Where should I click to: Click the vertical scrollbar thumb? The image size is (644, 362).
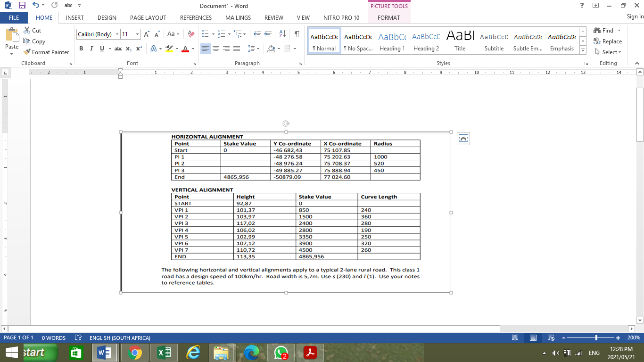click(640, 115)
